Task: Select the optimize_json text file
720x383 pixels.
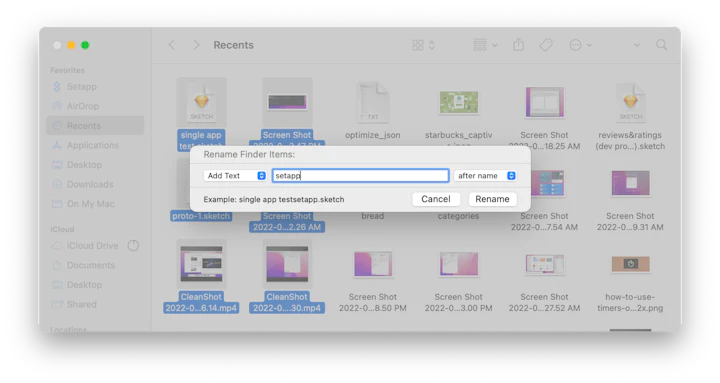Action: coord(373,103)
